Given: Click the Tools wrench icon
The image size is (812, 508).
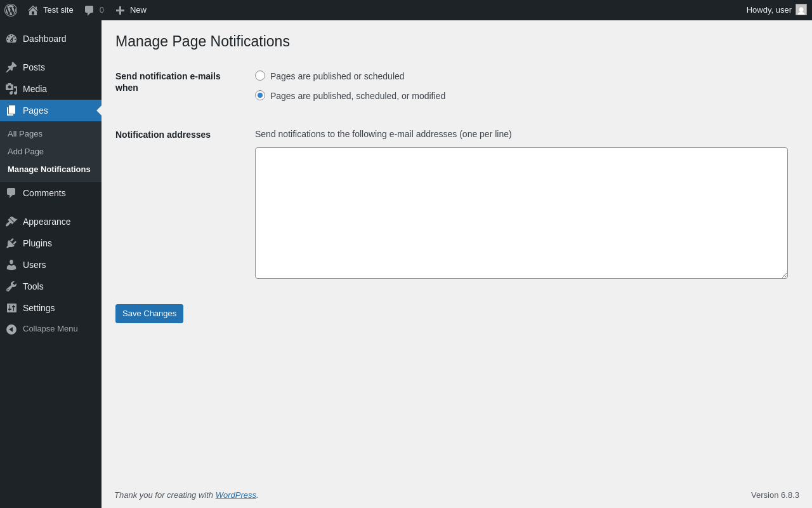Looking at the screenshot, I should coord(11,286).
